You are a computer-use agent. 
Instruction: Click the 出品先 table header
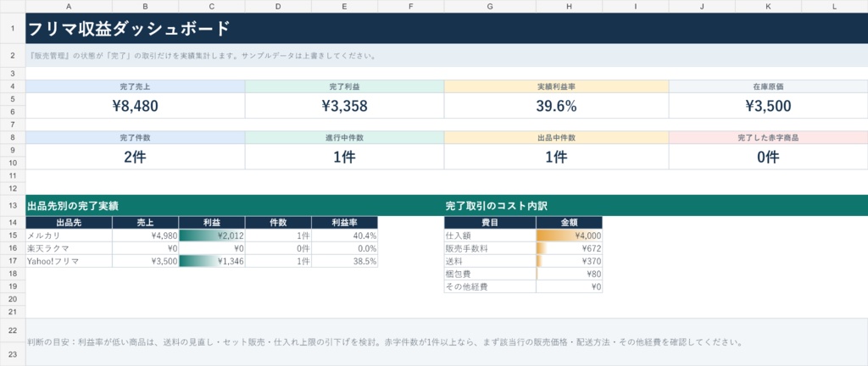pyautogui.click(x=69, y=222)
